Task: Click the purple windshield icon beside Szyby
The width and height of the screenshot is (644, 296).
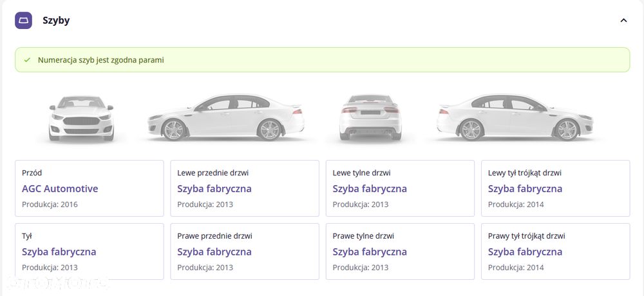Action: (23, 21)
